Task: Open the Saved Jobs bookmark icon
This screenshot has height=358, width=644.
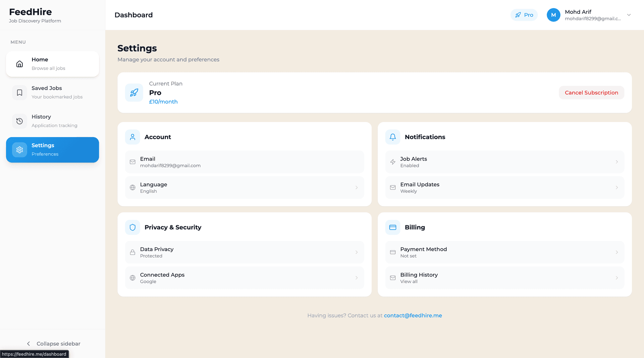Action: [x=19, y=92]
